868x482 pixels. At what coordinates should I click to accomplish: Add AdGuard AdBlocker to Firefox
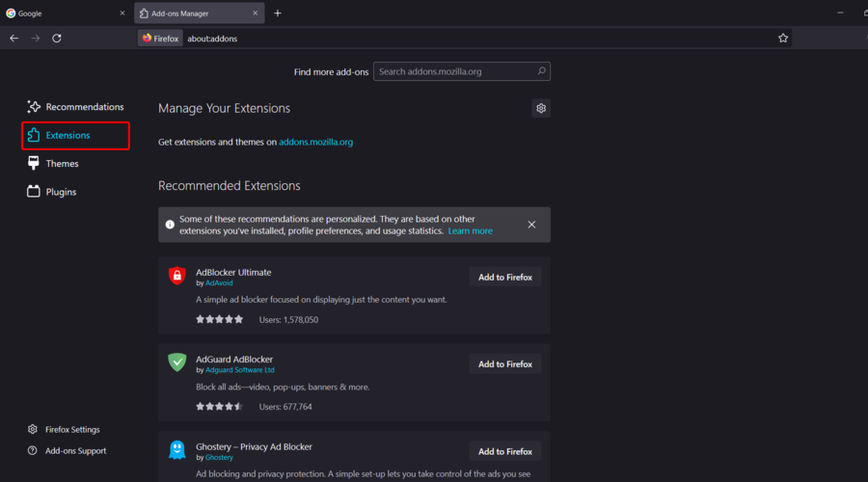coord(504,364)
